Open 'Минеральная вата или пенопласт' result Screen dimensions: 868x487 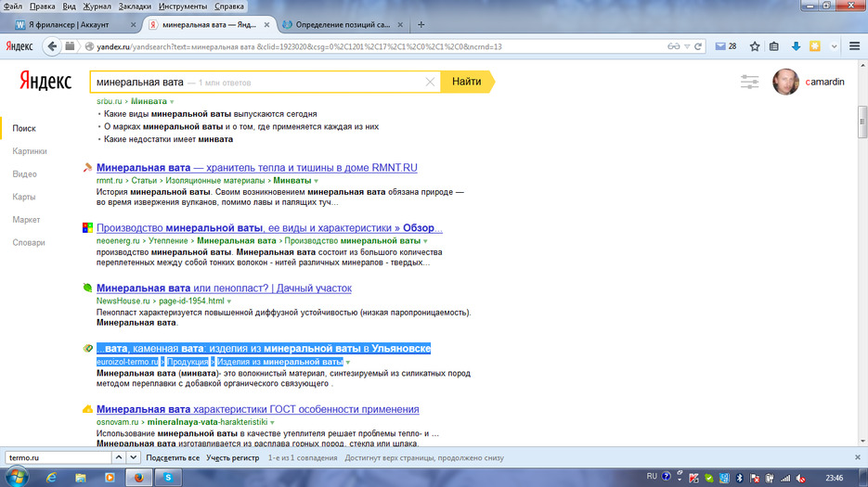pos(225,288)
